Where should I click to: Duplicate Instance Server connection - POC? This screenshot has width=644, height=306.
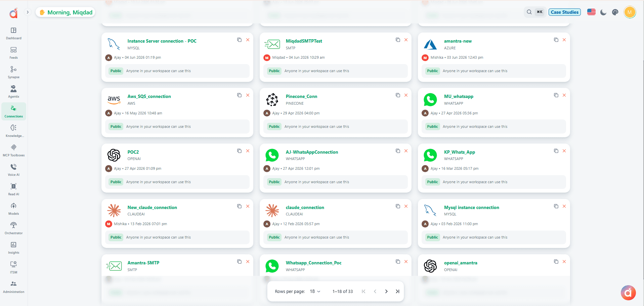coord(239,40)
